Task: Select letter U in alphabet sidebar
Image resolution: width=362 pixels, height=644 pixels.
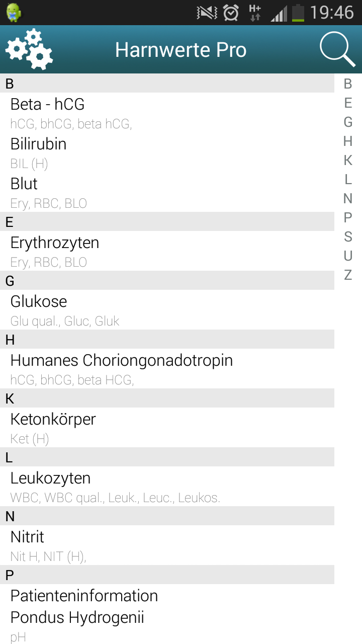Action: point(348,256)
